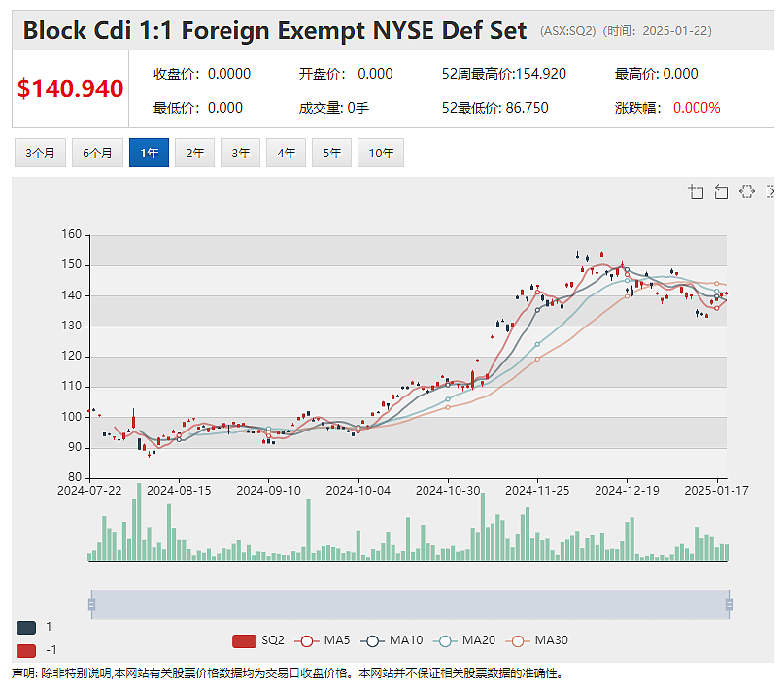This screenshot has width=784, height=689.
Task: Click the 2025-01-17 axis date label
Action: pos(717,491)
